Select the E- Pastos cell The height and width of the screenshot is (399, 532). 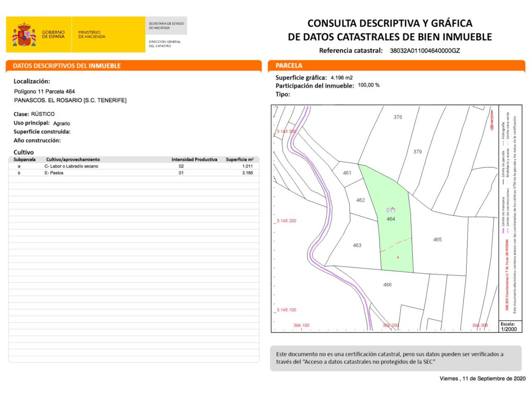54,173
